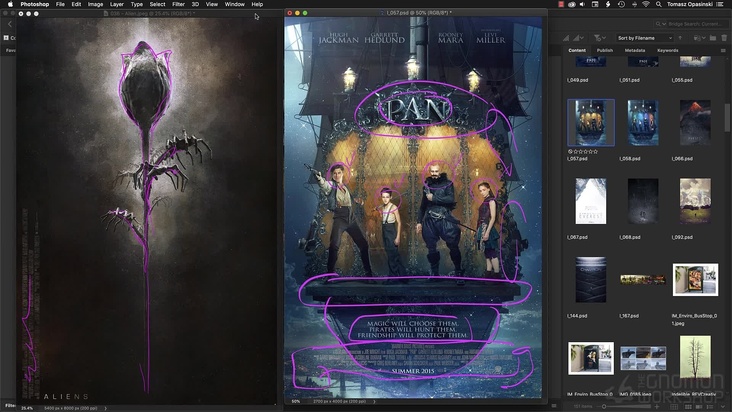Click the Bridge content panel scrollbar
Viewport: 732px width, 412px height.
coord(727,118)
